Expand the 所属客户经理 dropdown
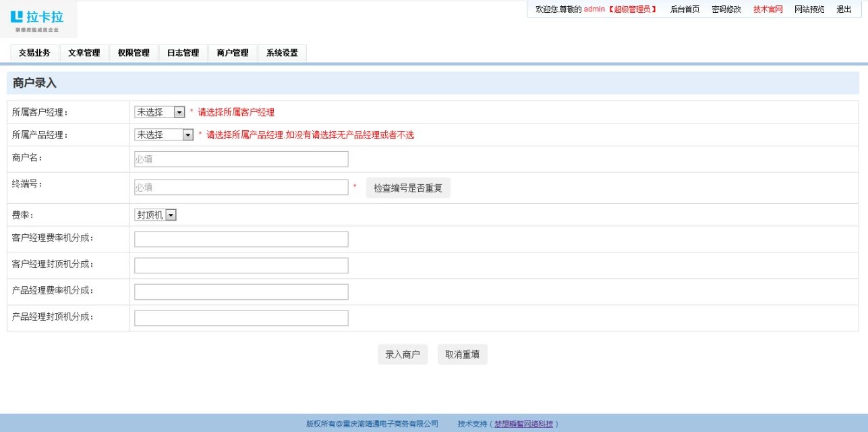868x432 pixels. (160, 112)
